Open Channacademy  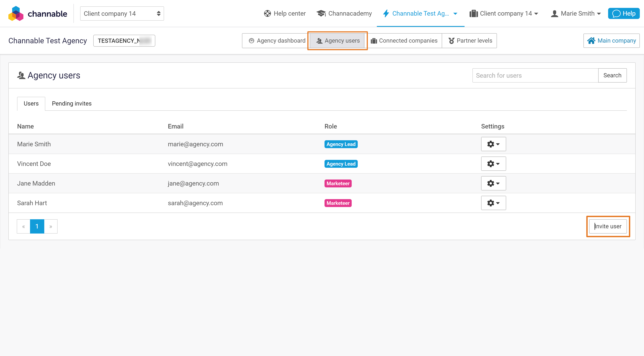pos(344,13)
